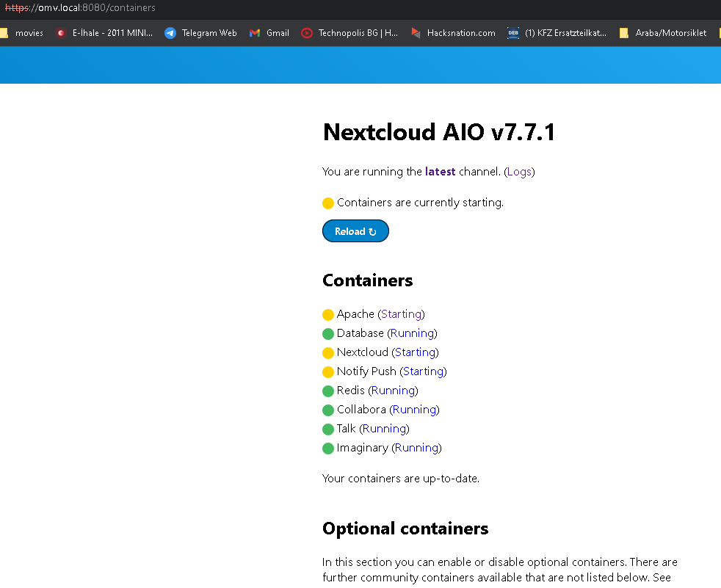Viewport: 721px width, 588px height.
Task: Click the Telegram Web bookmark icon
Action: point(170,33)
